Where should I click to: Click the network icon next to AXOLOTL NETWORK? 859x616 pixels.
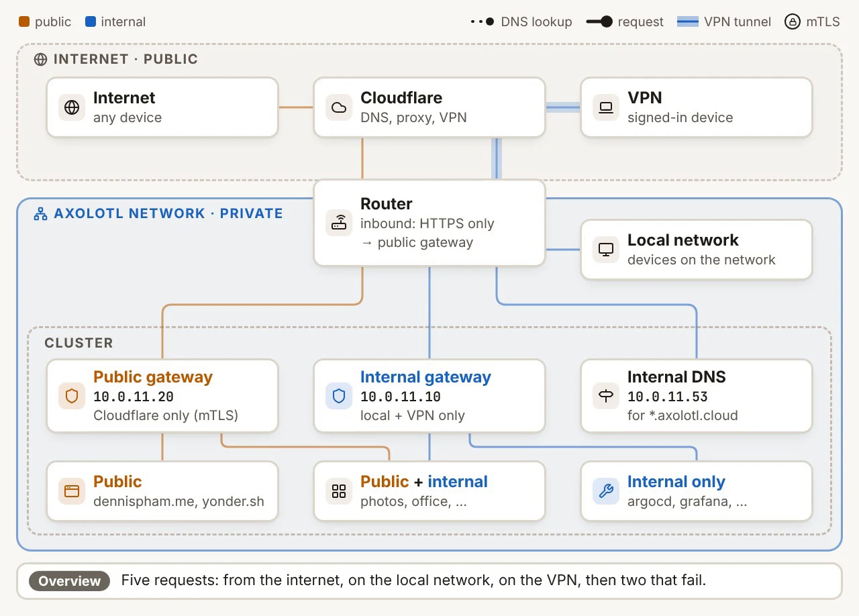(41, 214)
